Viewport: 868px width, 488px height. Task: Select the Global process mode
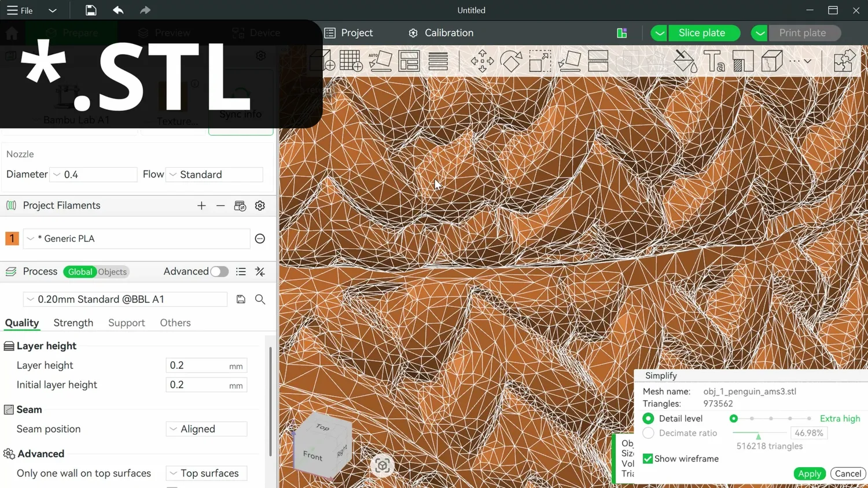pyautogui.click(x=80, y=272)
